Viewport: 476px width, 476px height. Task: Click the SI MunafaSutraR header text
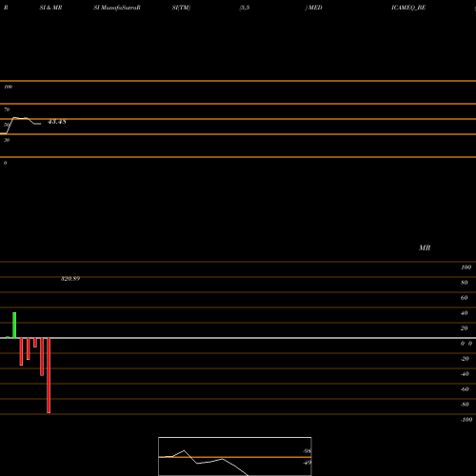(117, 8)
